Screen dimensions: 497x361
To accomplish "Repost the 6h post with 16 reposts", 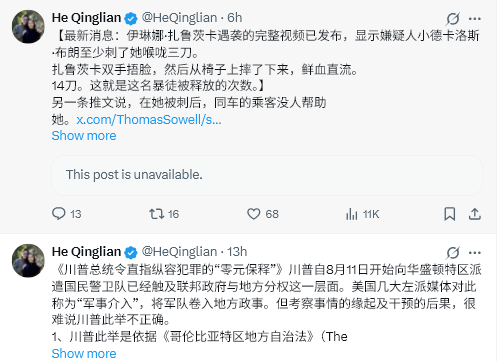I will point(164,214).
